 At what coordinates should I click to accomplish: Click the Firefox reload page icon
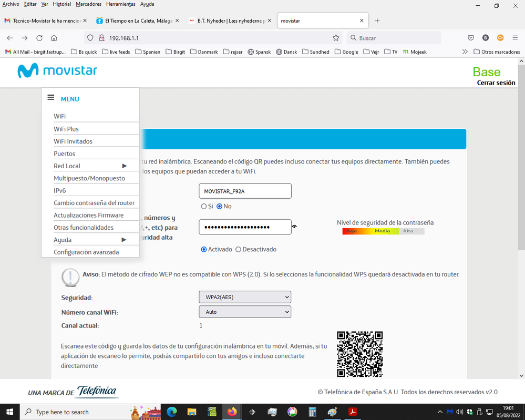pyautogui.click(x=39, y=38)
